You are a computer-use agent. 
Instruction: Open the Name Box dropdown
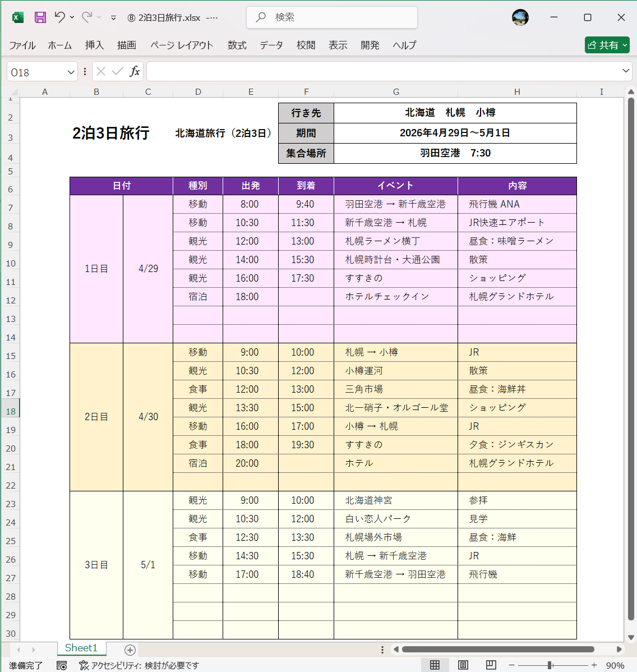click(70, 71)
